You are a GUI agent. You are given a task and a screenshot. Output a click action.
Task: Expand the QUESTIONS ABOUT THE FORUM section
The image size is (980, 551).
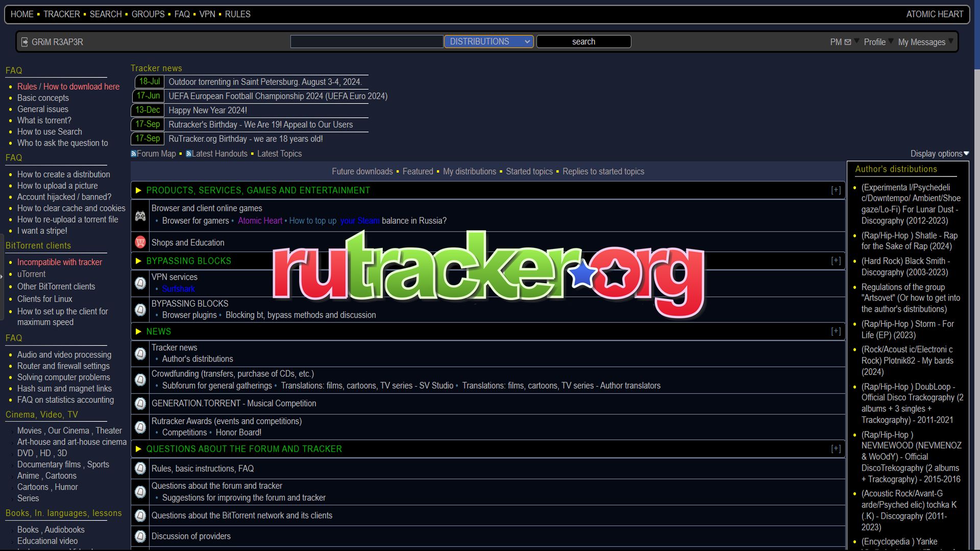point(837,448)
